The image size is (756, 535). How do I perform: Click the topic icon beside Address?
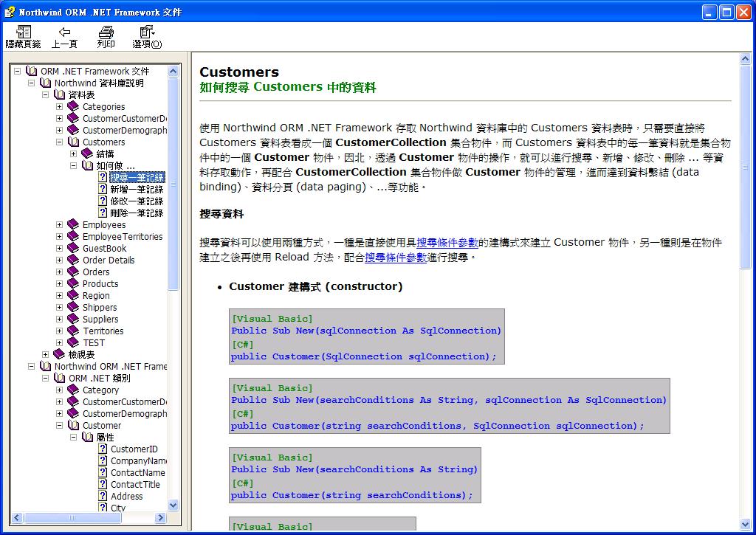pyautogui.click(x=103, y=496)
